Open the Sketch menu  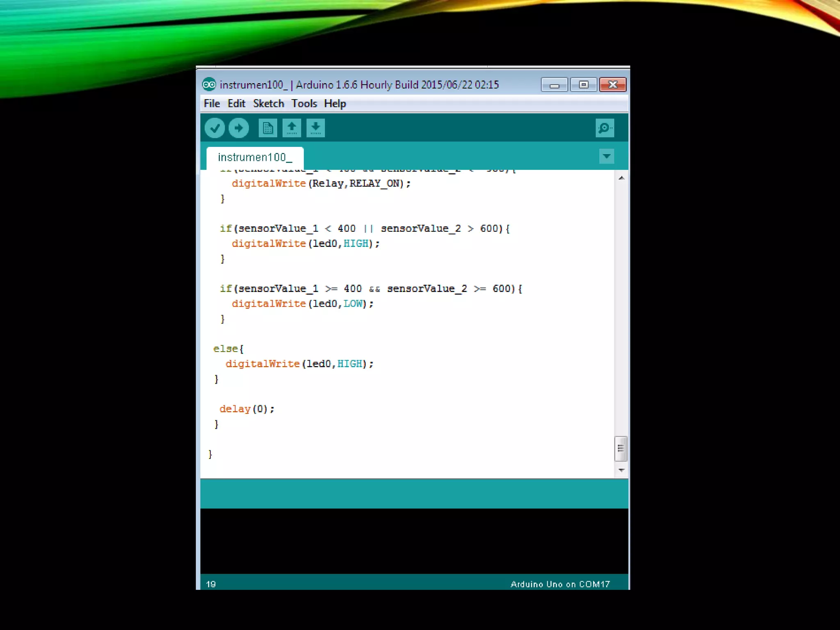[x=268, y=104]
